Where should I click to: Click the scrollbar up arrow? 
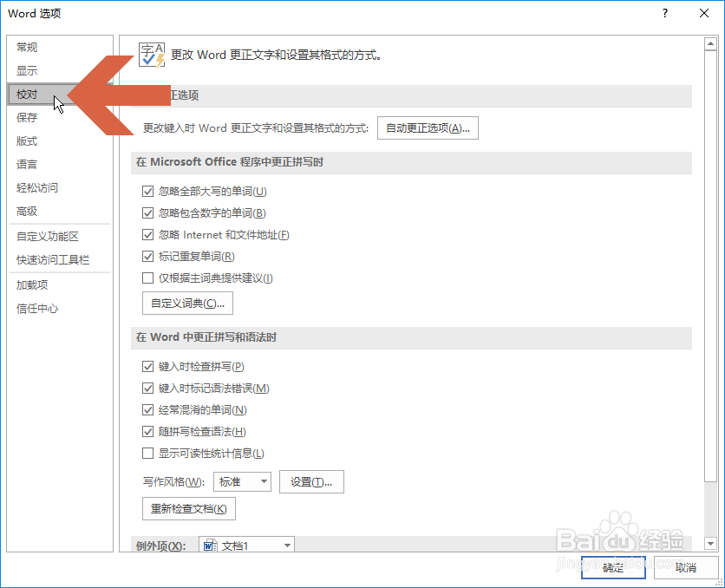(x=710, y=44)
